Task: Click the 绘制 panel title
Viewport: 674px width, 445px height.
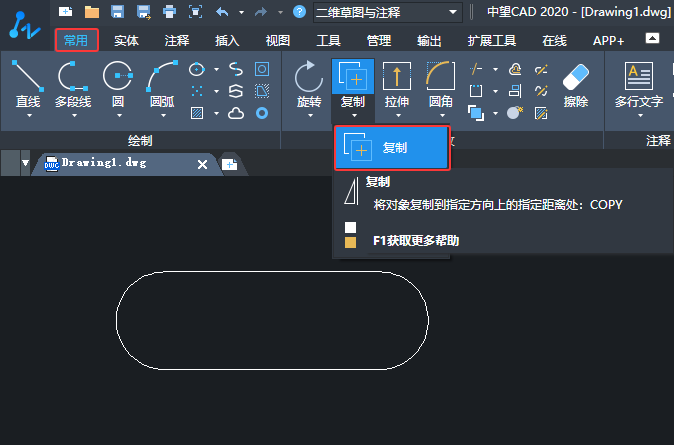Action: click(140, 141)
